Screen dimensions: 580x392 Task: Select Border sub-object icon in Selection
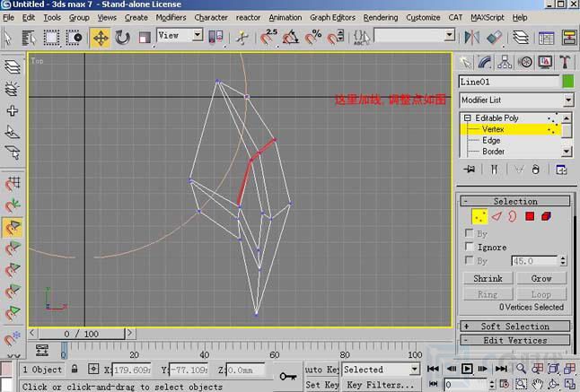click(x=513, y=216)
